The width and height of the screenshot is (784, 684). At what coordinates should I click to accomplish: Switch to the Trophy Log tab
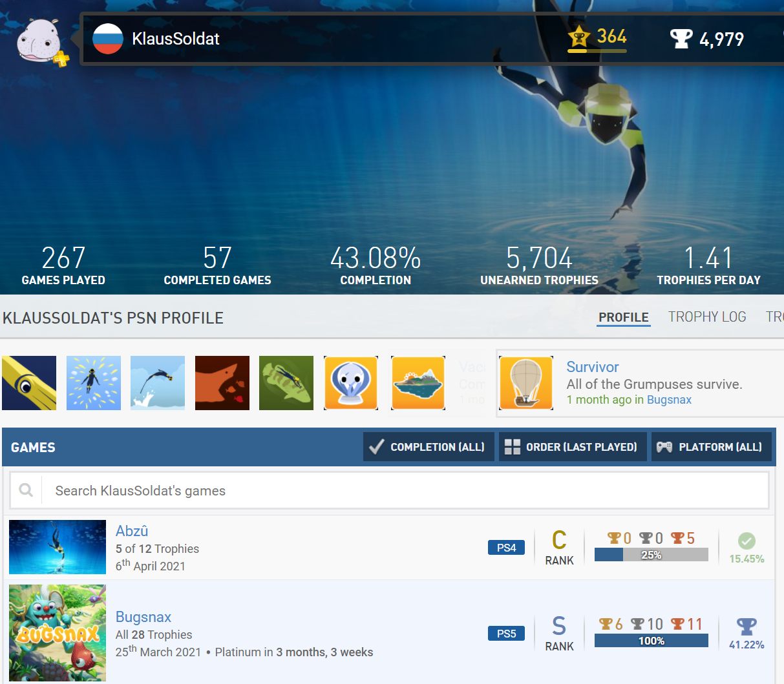click(707, 317)
